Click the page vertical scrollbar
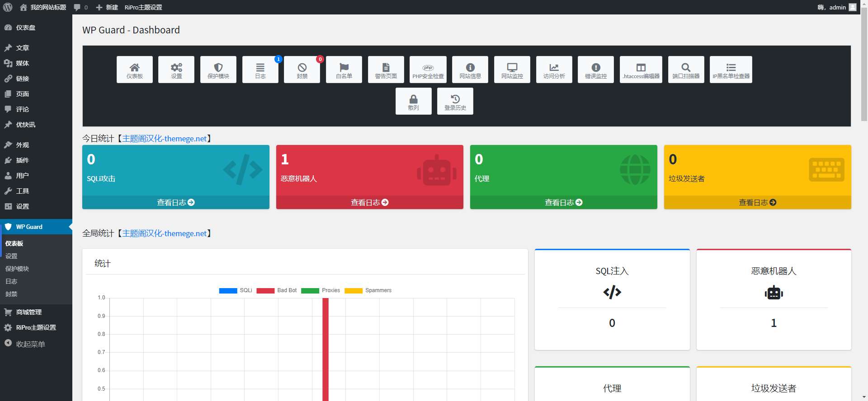 point(864,63)
